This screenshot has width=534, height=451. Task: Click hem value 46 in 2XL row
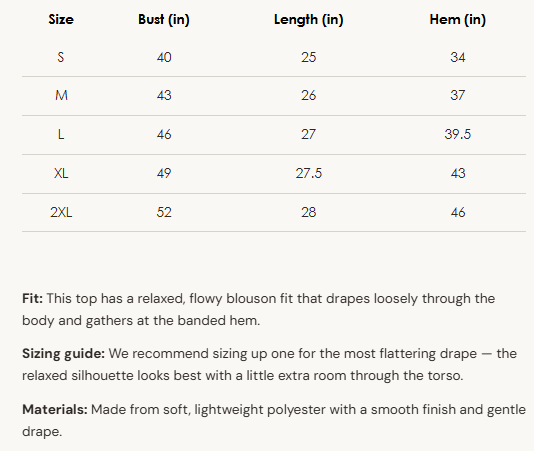coord(458,212)
